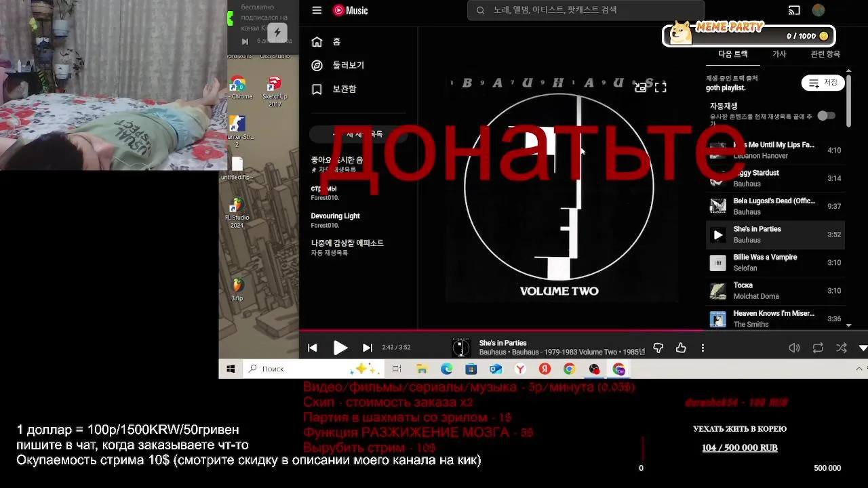Screen dimensions: 868x488
Task: Toggle repeat mode in player bar
Action: [818, 348]
